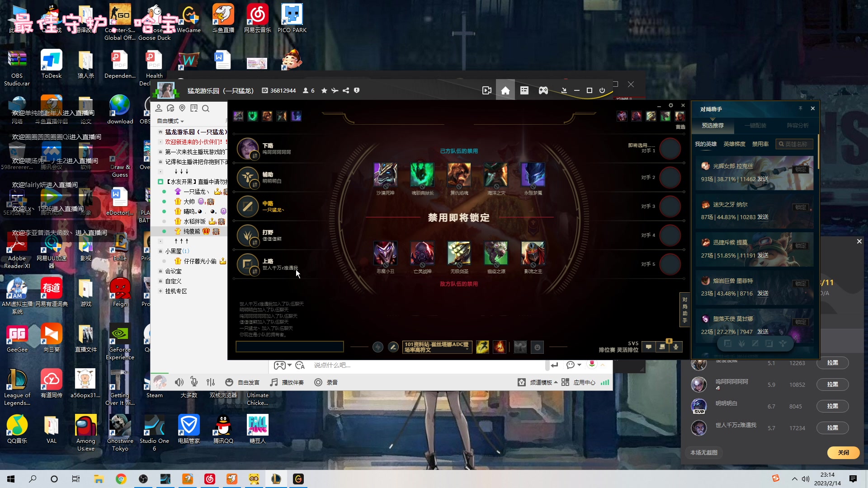
Task: Open the live video icon in YY title bar
Action: click(486, 90)
